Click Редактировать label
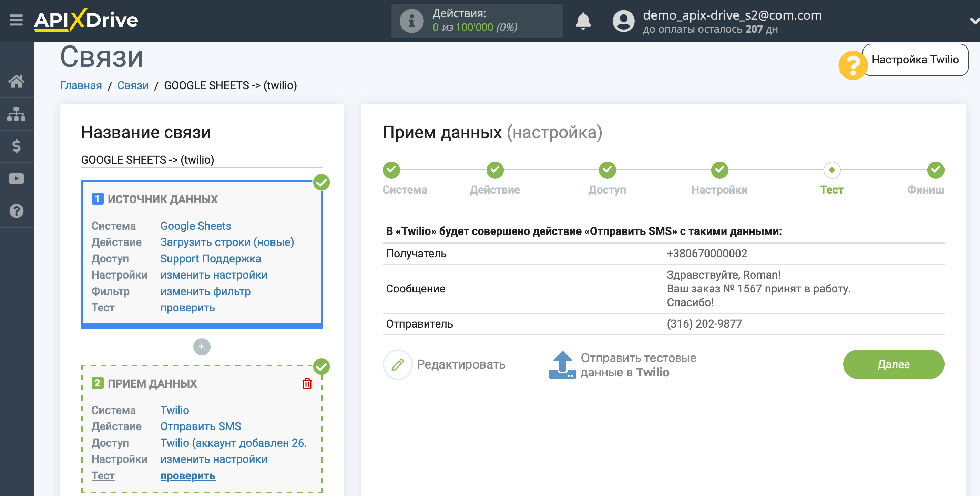This screenshot has width=980, height=496. point(461,364)
